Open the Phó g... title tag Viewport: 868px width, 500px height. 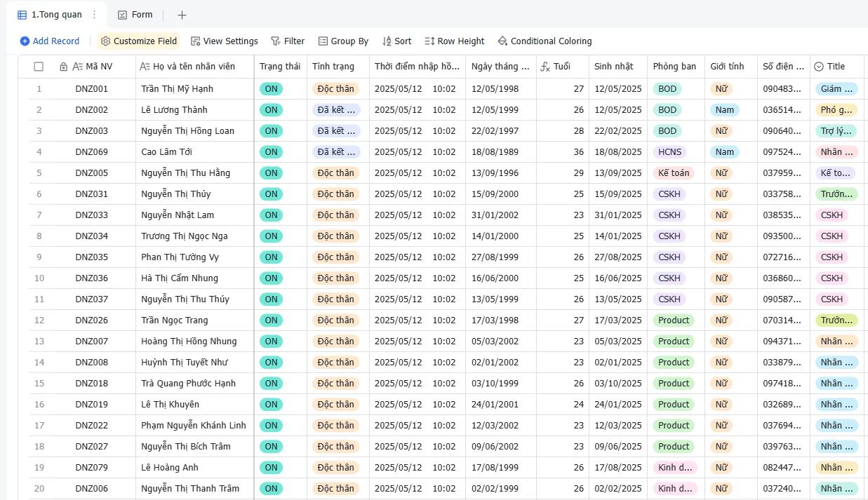click(836, 110)
